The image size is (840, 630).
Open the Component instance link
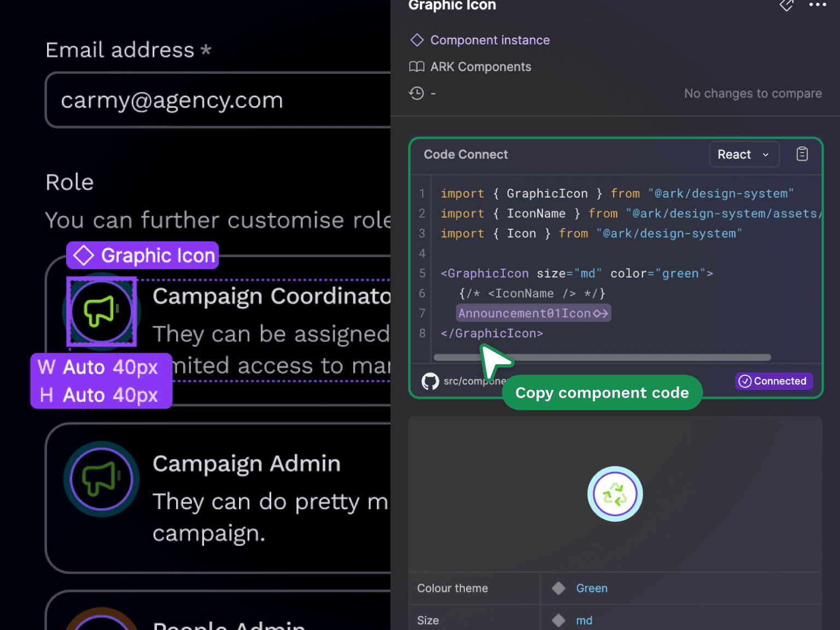point(490,40)
